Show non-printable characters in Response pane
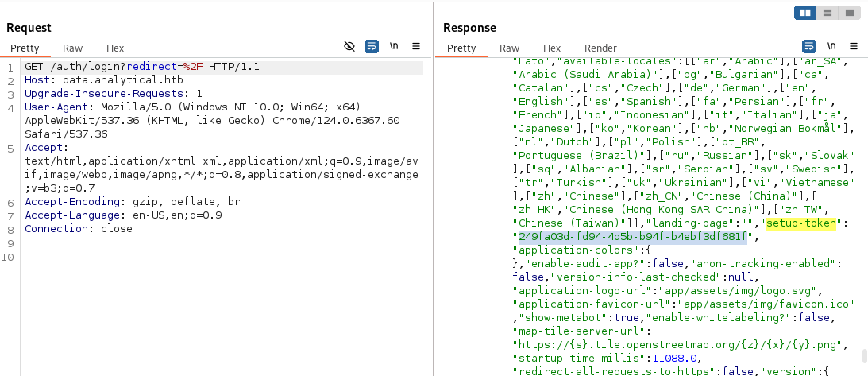This screenshot has width=868, height=376. (831, 47)
